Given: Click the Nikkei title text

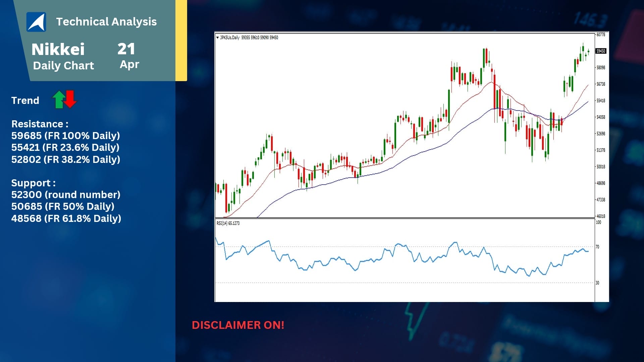Looking at the screenshot, I should (58, 49).
